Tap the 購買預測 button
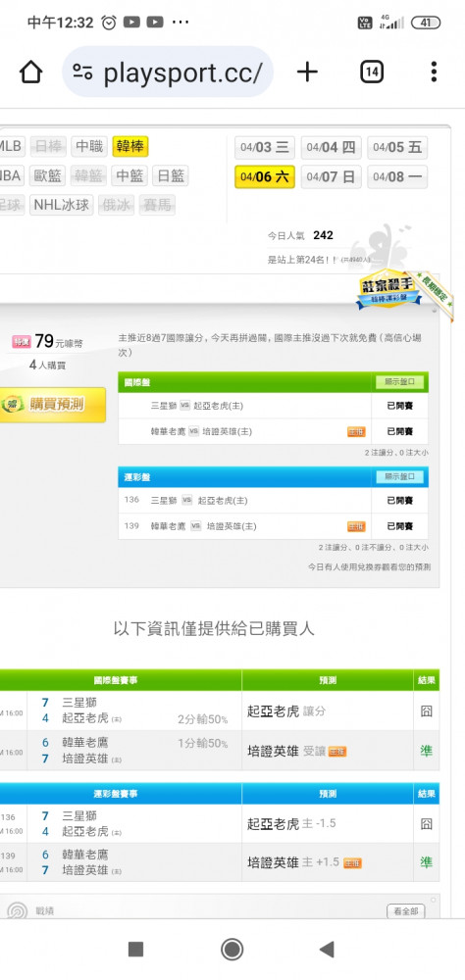465x980 pixels. [x=53, y=405]
